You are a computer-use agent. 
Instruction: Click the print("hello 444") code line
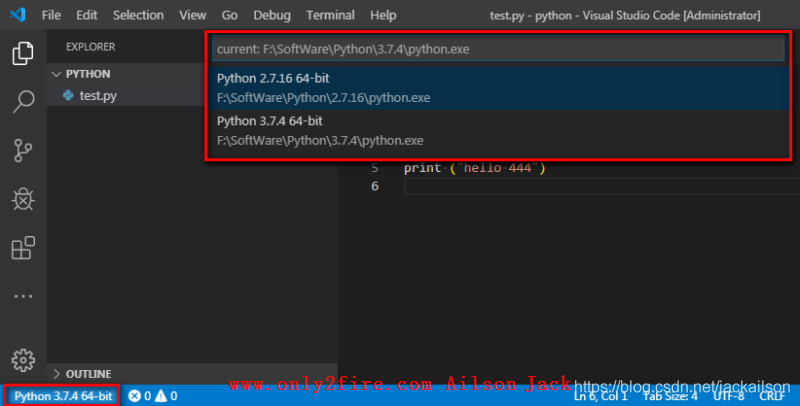click(474, 168)
